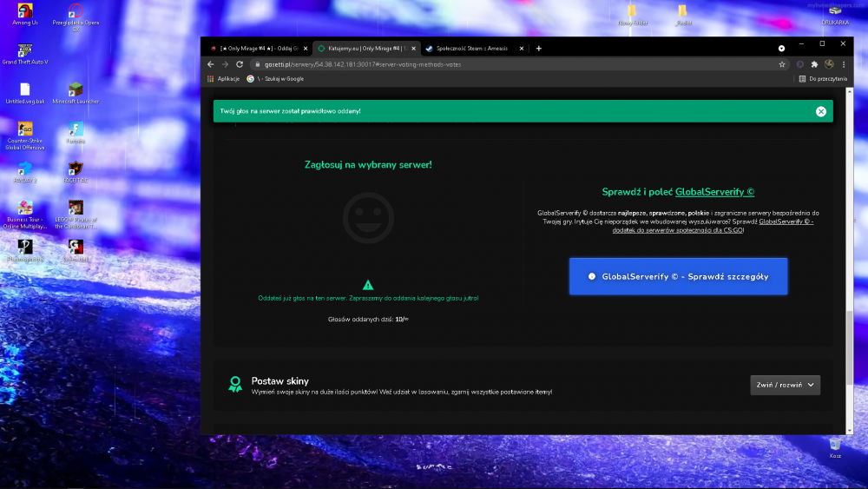Open Chrome three-dot menu
Image resolution: width=868 pixels, height=489 pixels.
tap(844, 64)
